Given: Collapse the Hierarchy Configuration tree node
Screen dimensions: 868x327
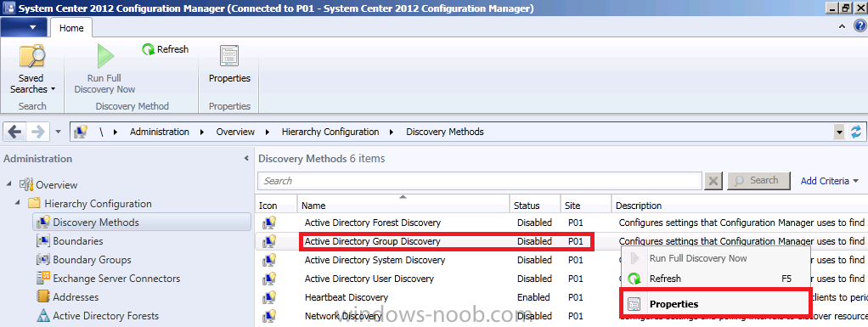Looking at the screenshot, I should 17,202.
